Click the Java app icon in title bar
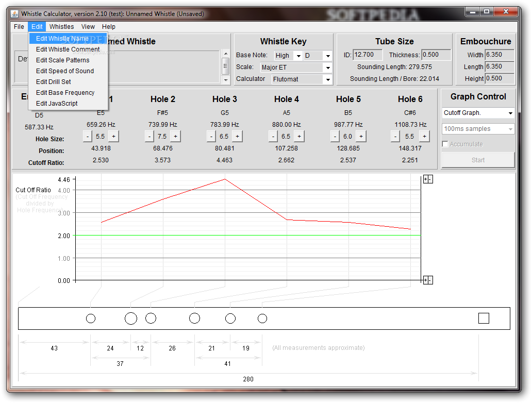This screenshot has height=403, width=532. coord(14,14)
